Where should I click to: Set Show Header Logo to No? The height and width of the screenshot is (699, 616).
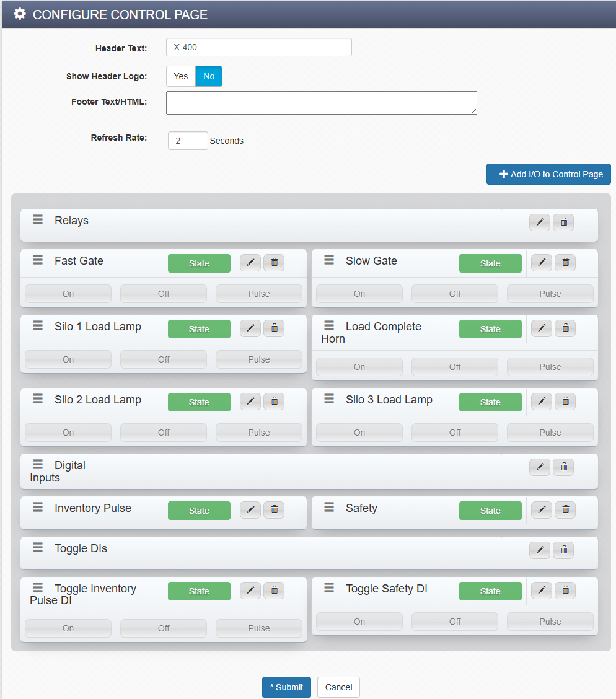pos(209,76)
